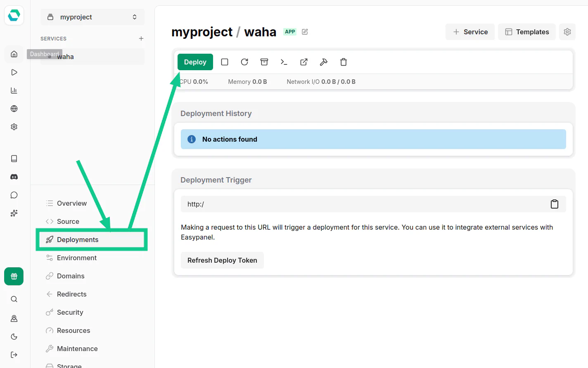The height and width of the screenshot is (368, 588).
Task: Open the Discord icon in left sidebar
Action: click(x=14, y=177)
